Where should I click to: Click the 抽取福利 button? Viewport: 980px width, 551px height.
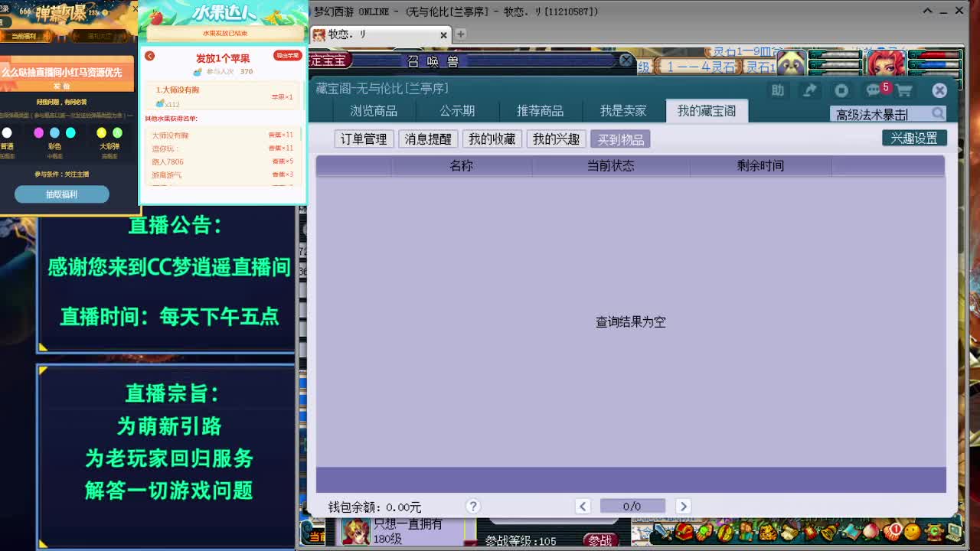61,194
